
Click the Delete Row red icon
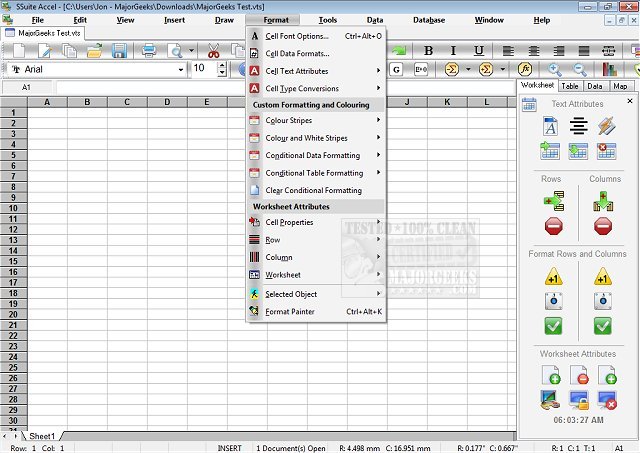554,226
